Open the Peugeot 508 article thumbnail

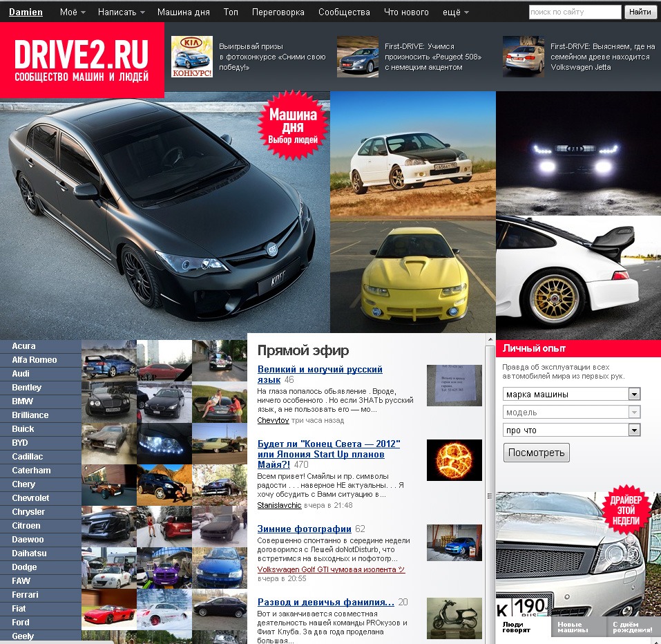[358, 57]
